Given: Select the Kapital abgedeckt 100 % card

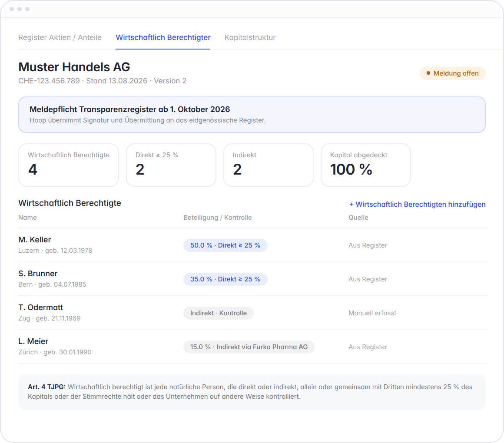Looking at the screenshot, I should 366,165.
